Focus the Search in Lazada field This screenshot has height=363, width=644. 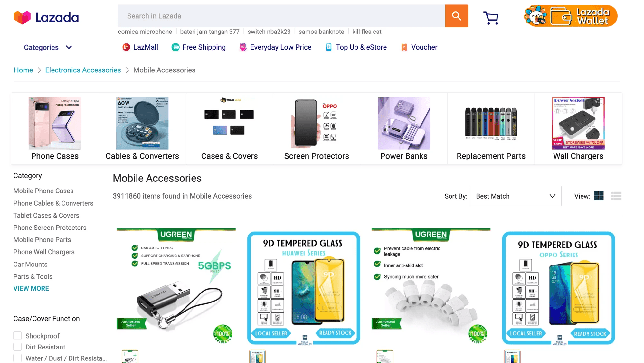pos(281,16)
